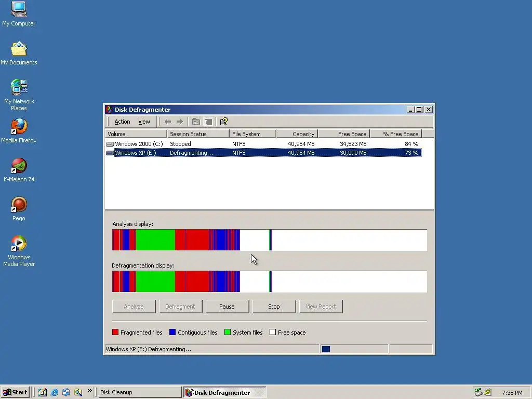Click the Defragmentation display color map
The image size is (532, 399).
270,282
